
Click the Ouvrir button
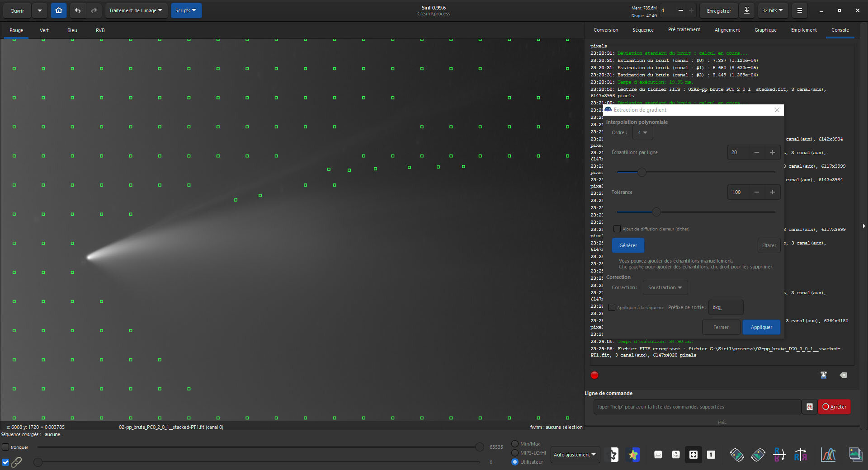pos(17,10)
